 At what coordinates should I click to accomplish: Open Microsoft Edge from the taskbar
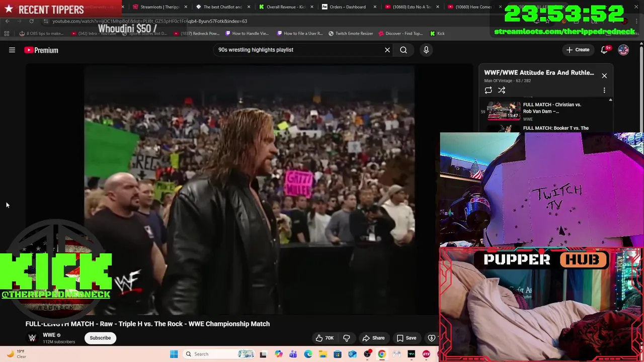click(x=308, y=354)
